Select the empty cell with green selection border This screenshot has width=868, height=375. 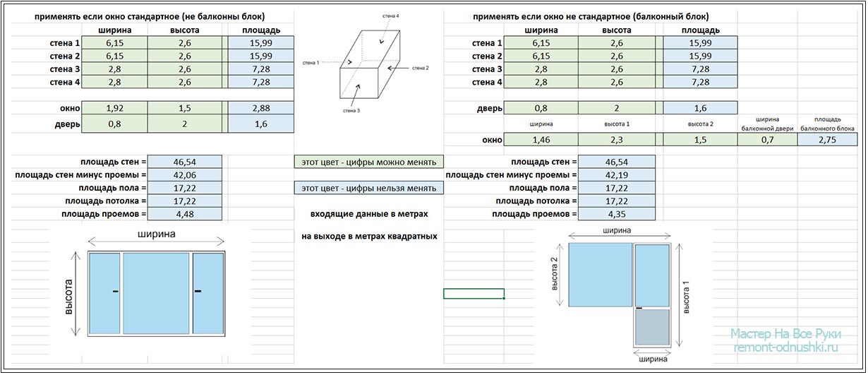[x=474, y=294]
